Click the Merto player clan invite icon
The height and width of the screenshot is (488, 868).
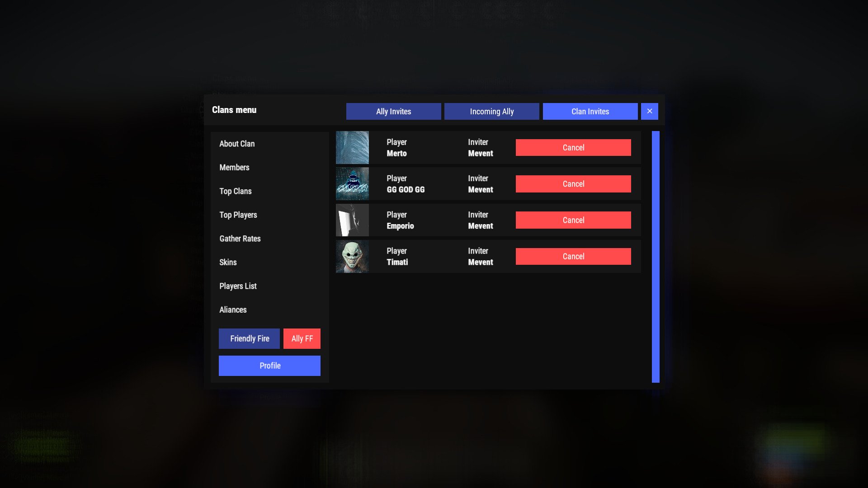tap(352, 147)
